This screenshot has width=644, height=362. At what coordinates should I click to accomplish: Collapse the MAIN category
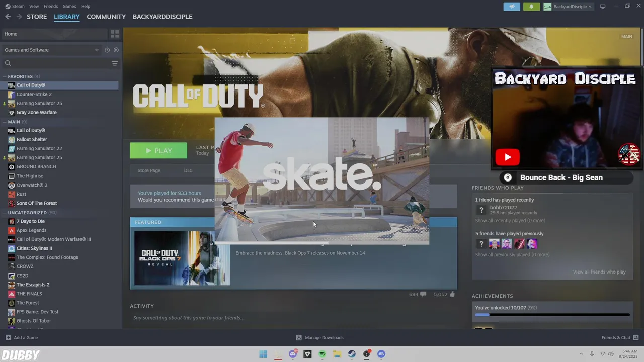pos(4,122)
